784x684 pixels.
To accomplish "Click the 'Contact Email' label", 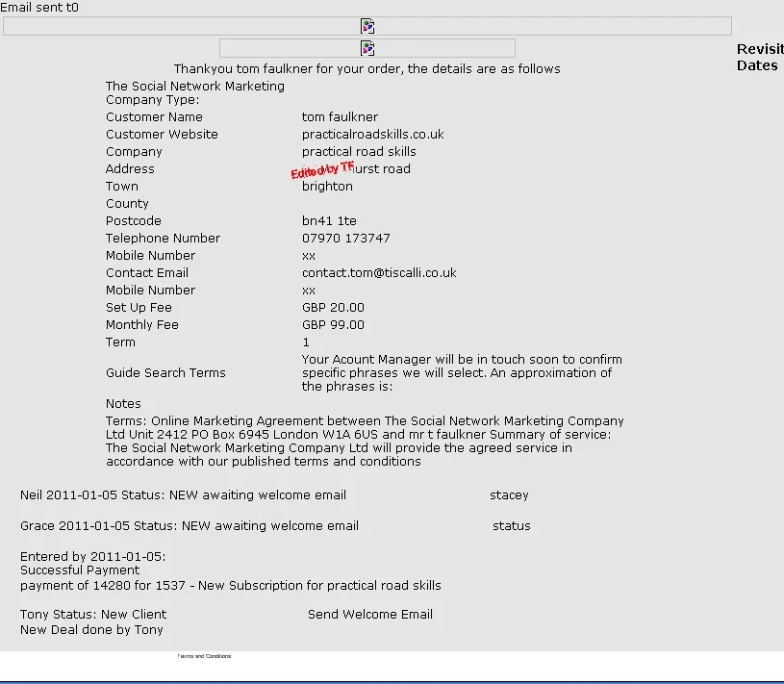I will point(147,273).
